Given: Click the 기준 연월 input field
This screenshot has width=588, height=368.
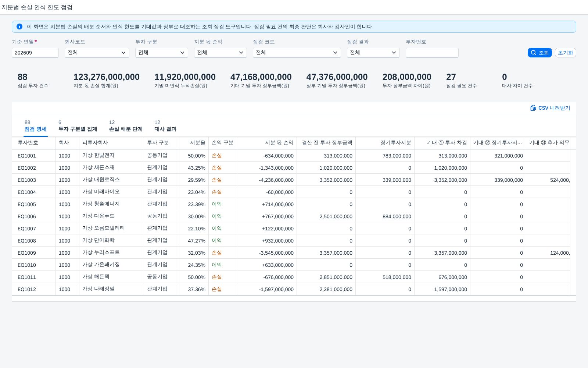Looking at the screenshot, I should 35,53.
